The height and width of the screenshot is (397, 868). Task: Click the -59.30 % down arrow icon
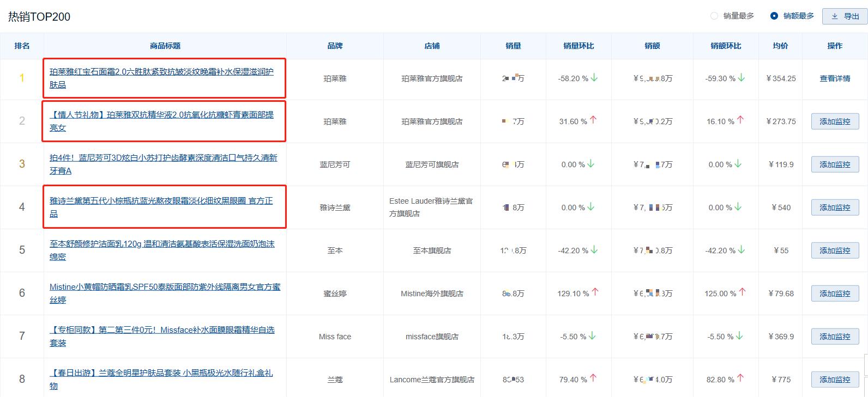pyautogui.click(x=742, y=78)
